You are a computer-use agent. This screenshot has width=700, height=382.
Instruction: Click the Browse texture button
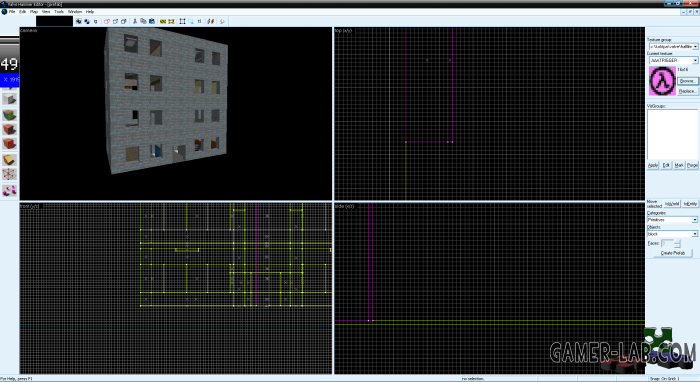[688, 81]
